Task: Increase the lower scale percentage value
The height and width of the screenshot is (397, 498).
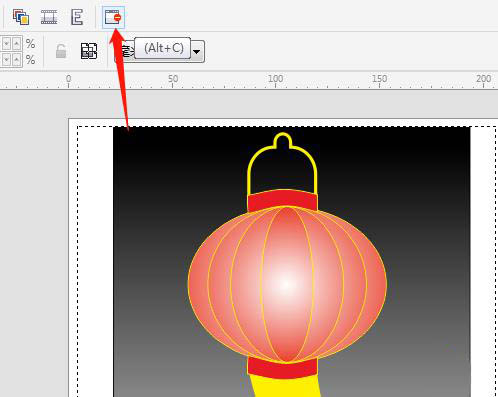Action: click(x=17, y=59)
